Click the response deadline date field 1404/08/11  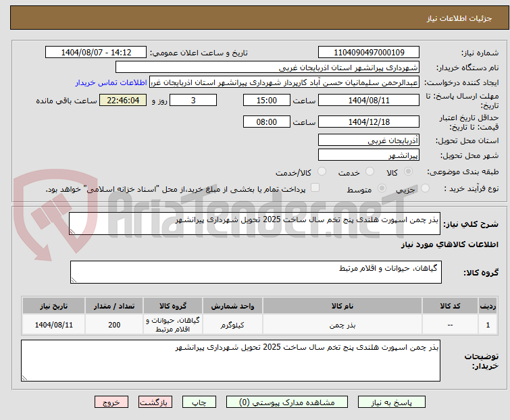(x=369, y=100)
